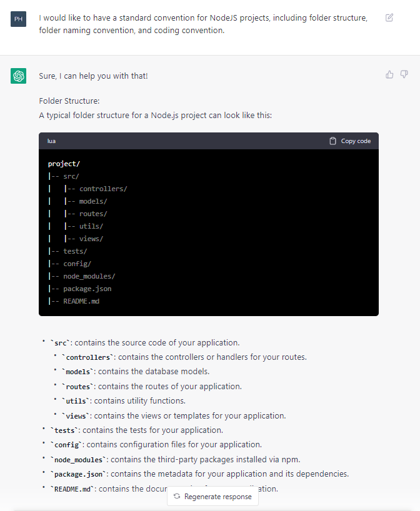Click the routes inline code in bullet list
This screenshot has height=511, width=420.
tap(79, 387)
